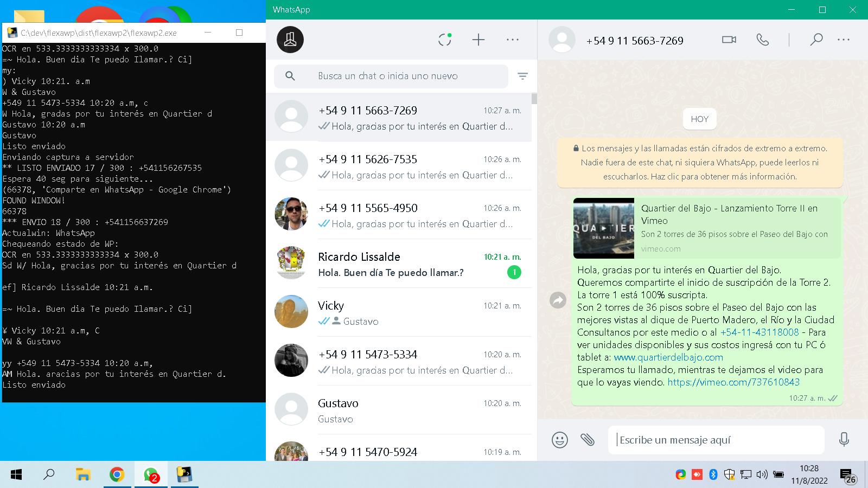This screenshot has width=868, height=488.
Task: Open the chat with +54 9 11 5626-7535
Action: pos(399,166)
